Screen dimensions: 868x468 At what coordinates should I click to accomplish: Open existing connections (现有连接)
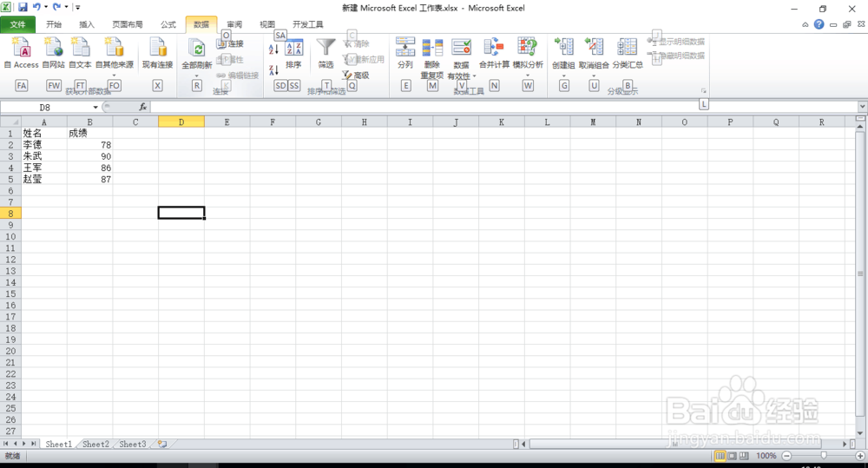point(158,53)
